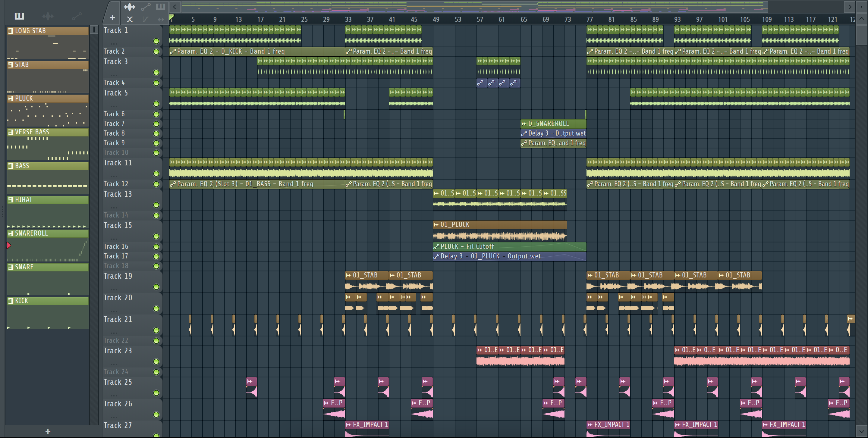Click the fade curve icon in playlist header

[145, 20]
